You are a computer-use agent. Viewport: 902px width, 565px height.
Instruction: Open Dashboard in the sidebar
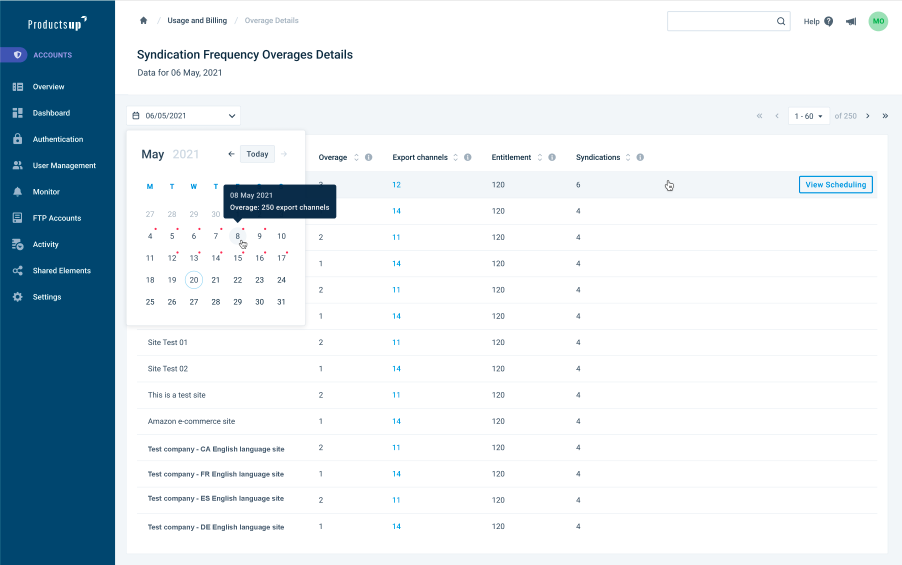pos(51,113)
